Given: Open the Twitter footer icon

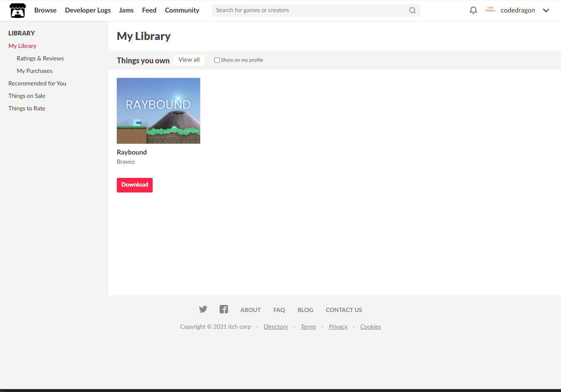Looking at the screenshot, I should tap(203, 309).
